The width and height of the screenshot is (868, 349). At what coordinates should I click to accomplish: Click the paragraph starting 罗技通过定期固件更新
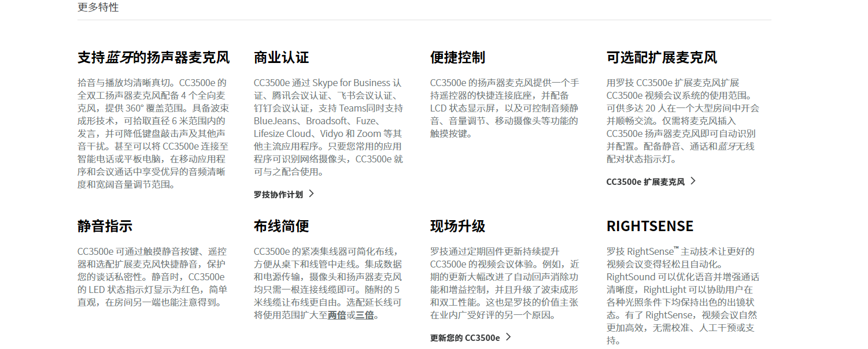click(x=505, y=283)
